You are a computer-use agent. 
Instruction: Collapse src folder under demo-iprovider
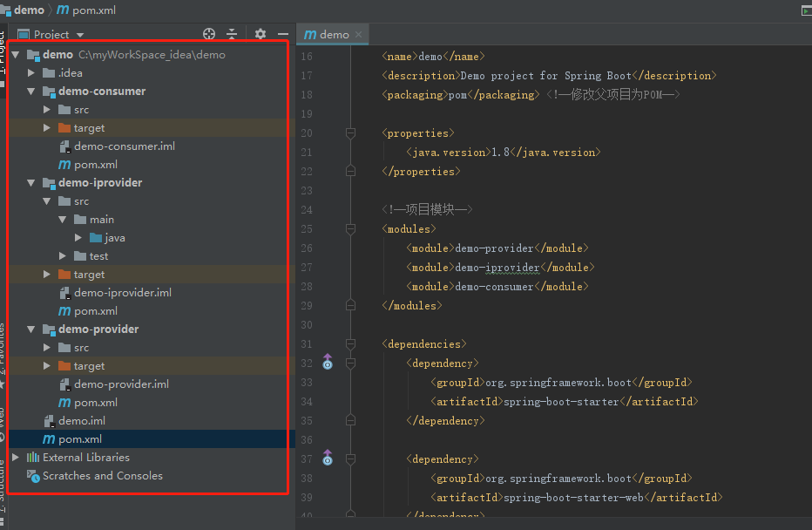click(46, 201)
